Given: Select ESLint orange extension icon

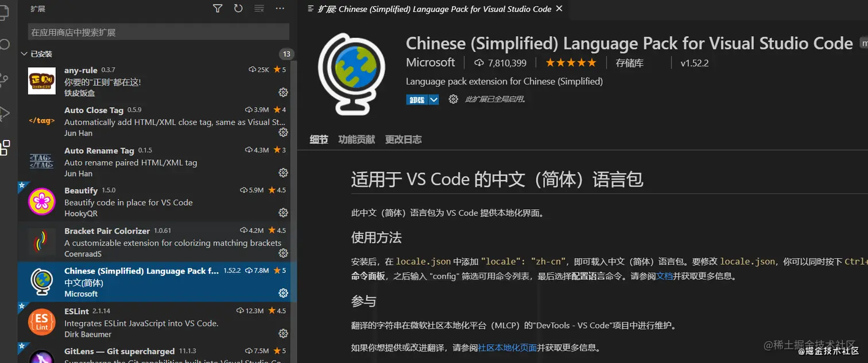Looking at the screenshot, I should point(42,322).
